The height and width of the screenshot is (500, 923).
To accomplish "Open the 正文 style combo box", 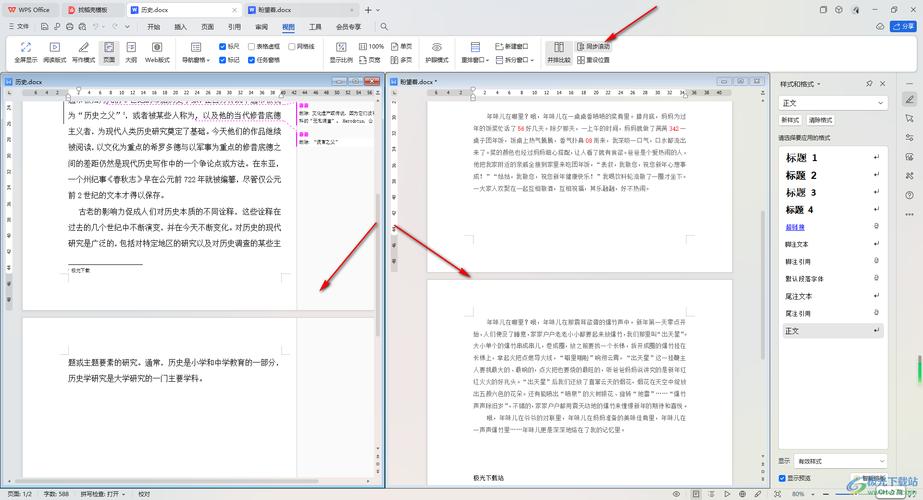I will [833, 103].
